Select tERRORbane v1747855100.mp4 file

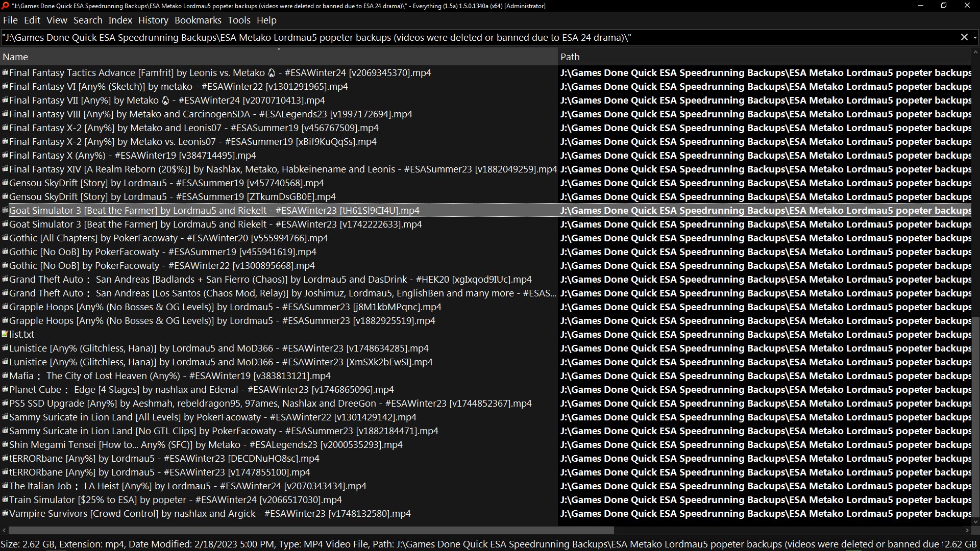point(160,472)
